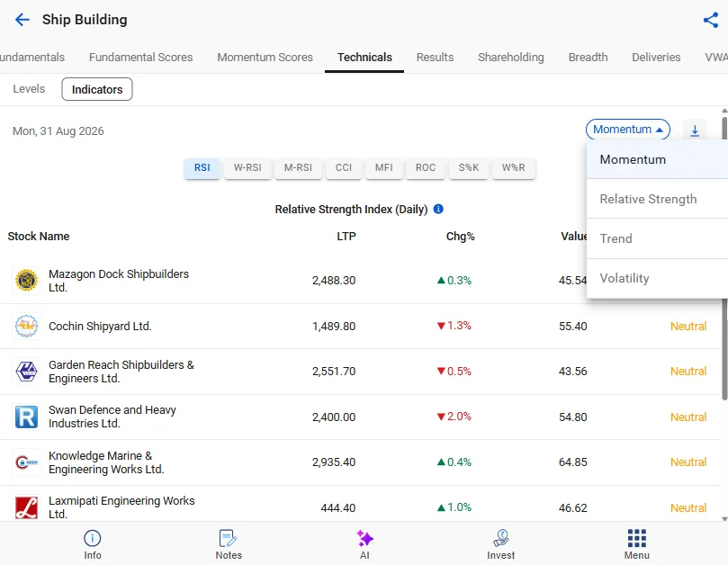Screen dimensions: 728x565
Task: Open the Menu grid icon
Action: pyautogui.click(x=636, y=544)
